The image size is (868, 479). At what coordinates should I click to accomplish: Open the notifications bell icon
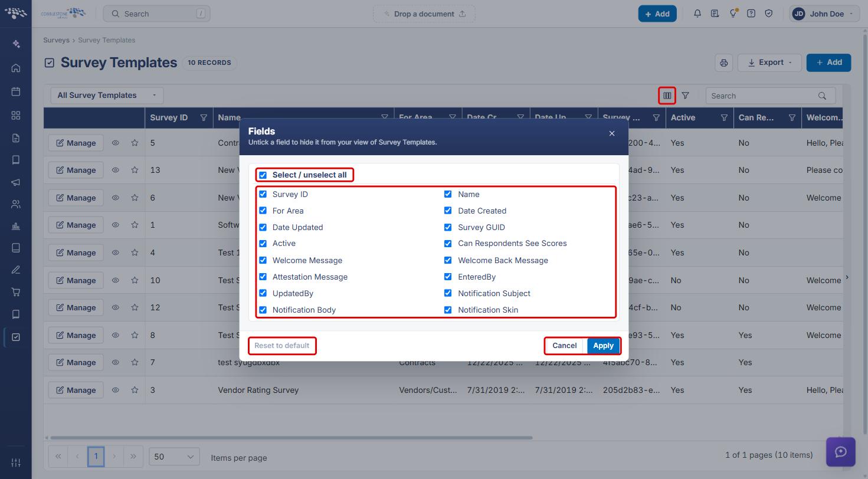coord(697,14)
